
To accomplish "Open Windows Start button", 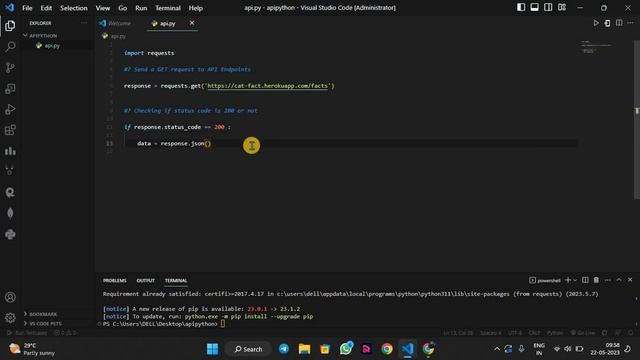I will (212, 349).
